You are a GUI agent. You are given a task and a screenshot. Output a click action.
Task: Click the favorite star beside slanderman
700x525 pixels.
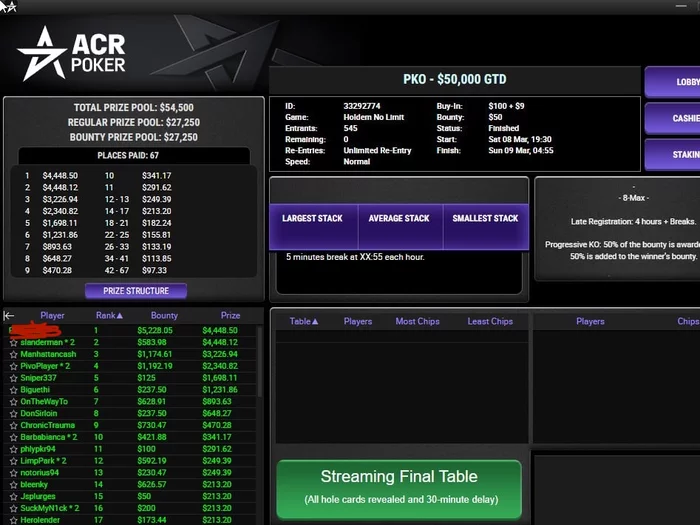pyautogui.click(x=13, y=343)
